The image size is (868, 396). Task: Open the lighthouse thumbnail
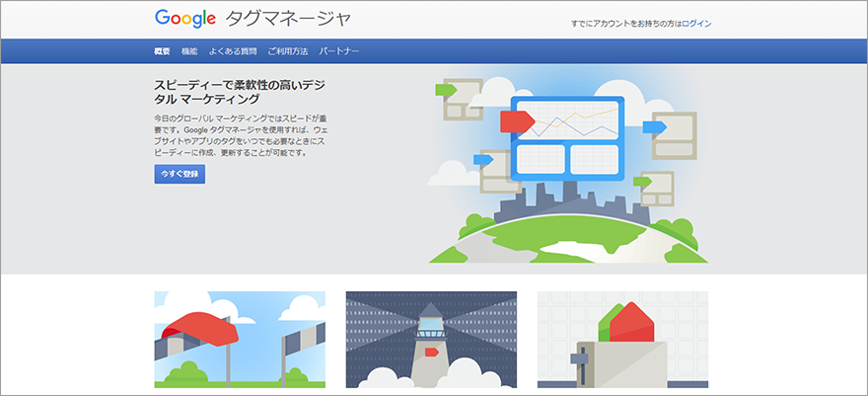point(431,340)
